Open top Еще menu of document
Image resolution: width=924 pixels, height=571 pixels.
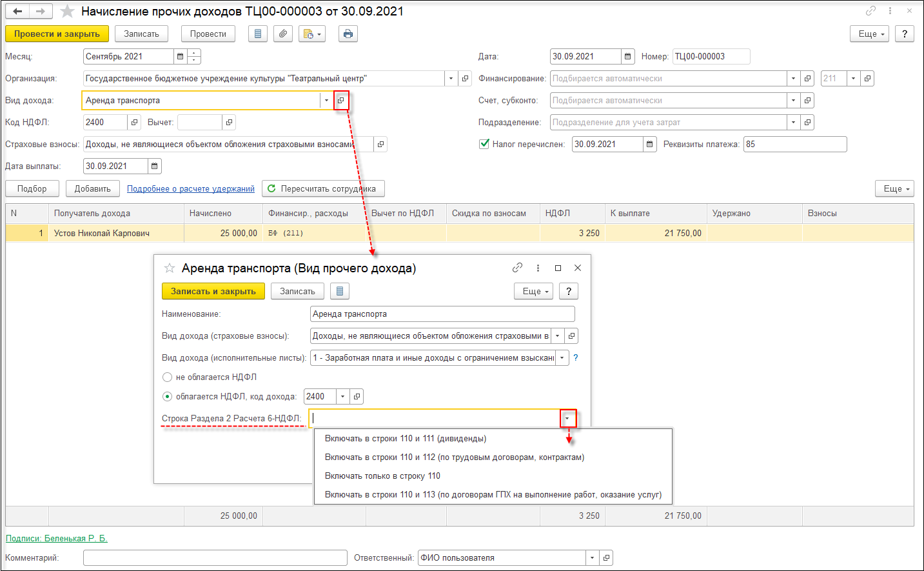pyautogui.click(x=870, y=34)
